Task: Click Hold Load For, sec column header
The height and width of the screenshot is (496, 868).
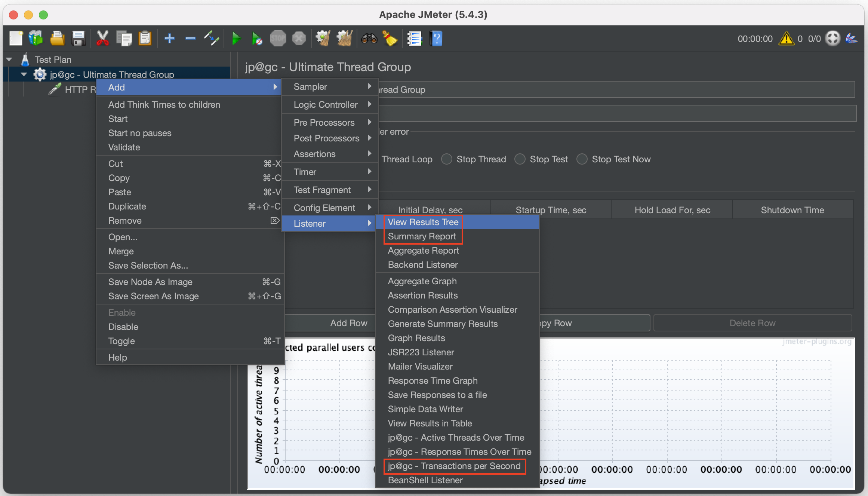Action: click(672, 210)
